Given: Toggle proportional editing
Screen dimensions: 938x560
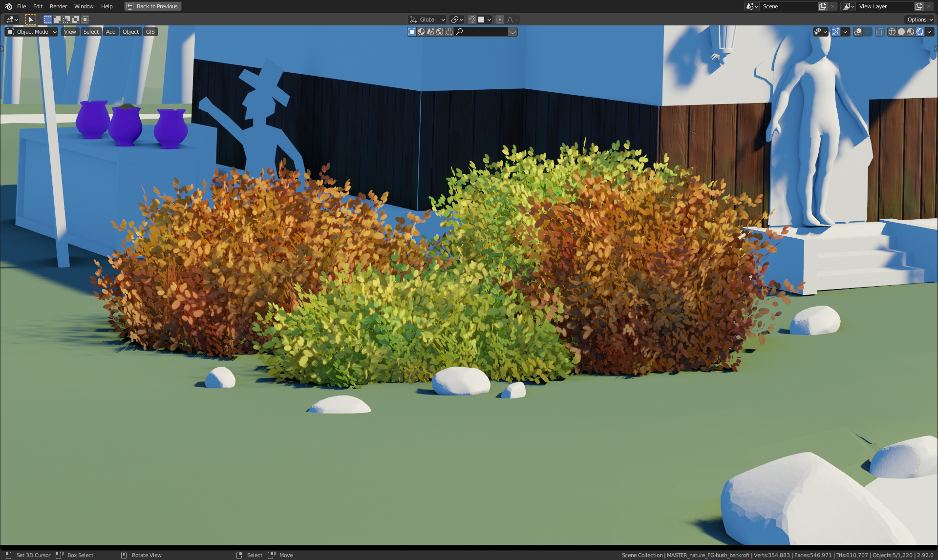Looking at the screenshot, I should (x=499, y=20).
